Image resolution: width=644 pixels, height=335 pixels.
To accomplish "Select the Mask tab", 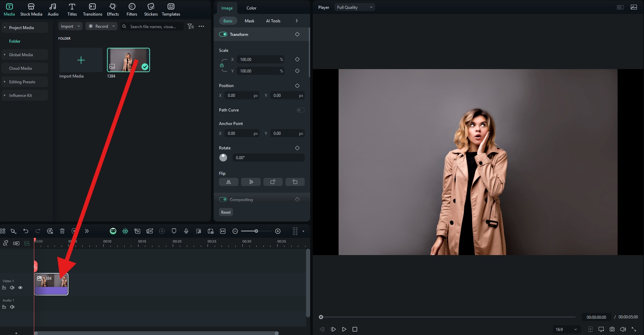I will pos(249,21).
